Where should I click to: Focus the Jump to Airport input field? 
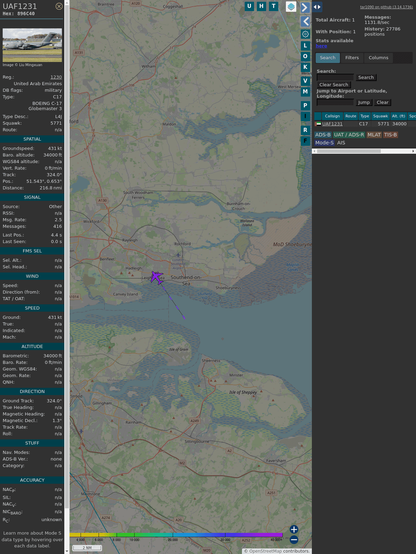pos(335,102)
